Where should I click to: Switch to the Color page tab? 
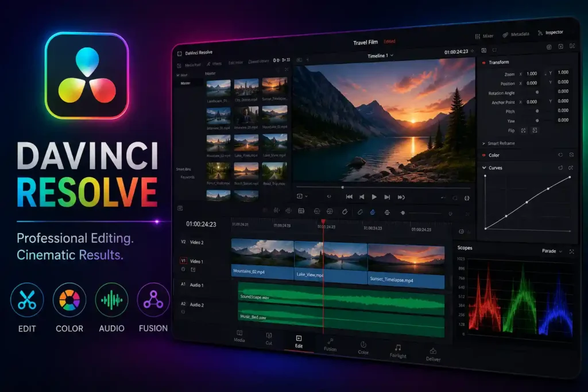coord(363,348)
